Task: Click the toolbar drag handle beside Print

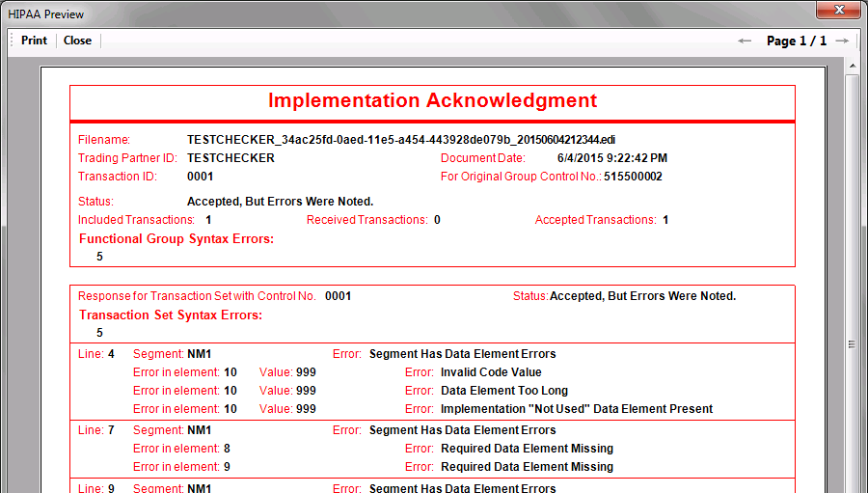Action: (x=12, y=41)
